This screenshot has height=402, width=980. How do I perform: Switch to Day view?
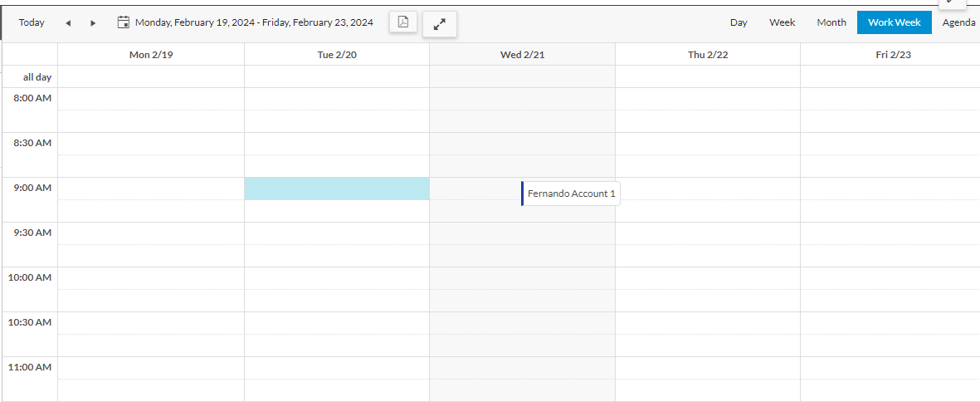click(x=739, y=22)
